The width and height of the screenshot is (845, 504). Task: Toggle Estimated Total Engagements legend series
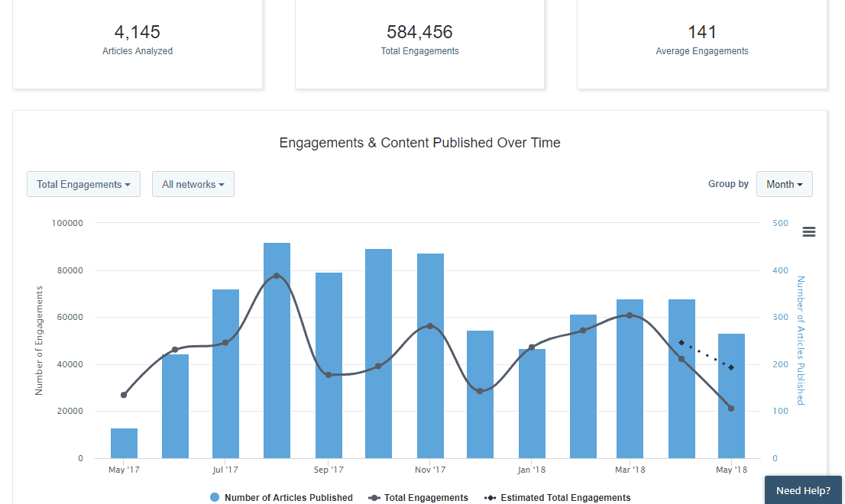click(557, 498)
